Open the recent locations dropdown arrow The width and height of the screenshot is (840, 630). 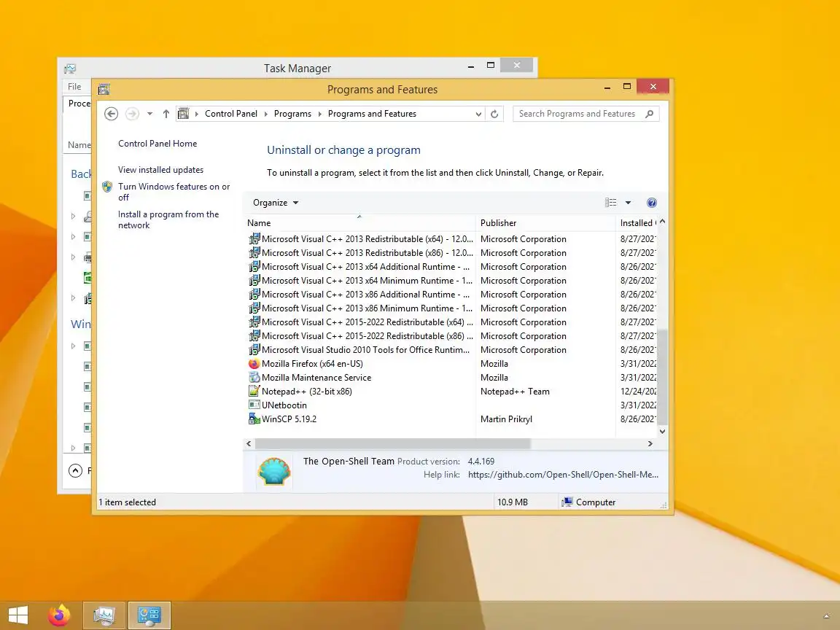pos(150,114)
